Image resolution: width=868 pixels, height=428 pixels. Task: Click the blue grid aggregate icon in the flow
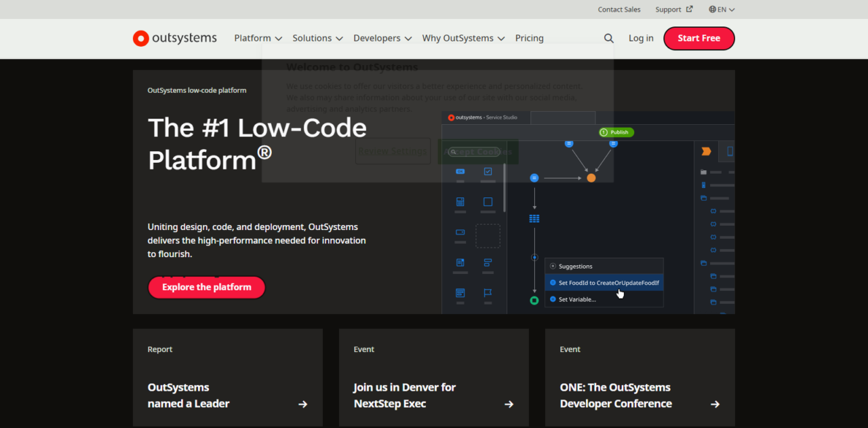[534, 218]
